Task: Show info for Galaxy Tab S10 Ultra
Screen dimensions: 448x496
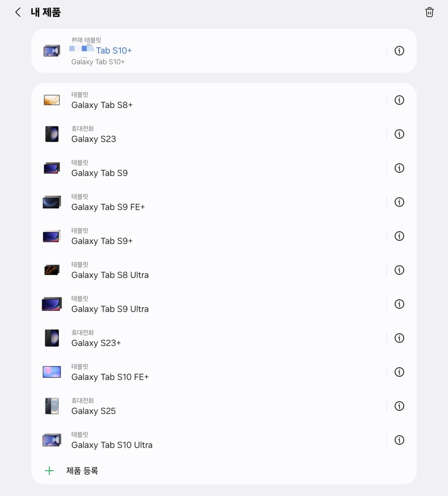Action: click(399, 440)
